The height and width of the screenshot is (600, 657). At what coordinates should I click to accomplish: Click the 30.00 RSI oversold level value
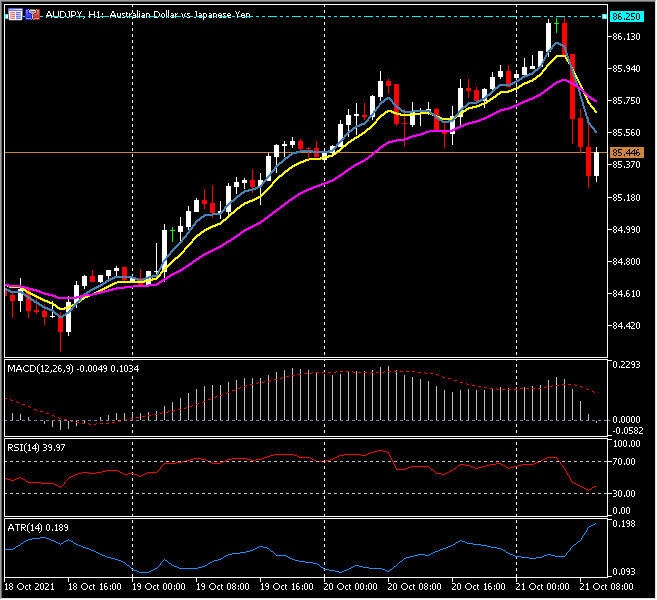point(626,494)
